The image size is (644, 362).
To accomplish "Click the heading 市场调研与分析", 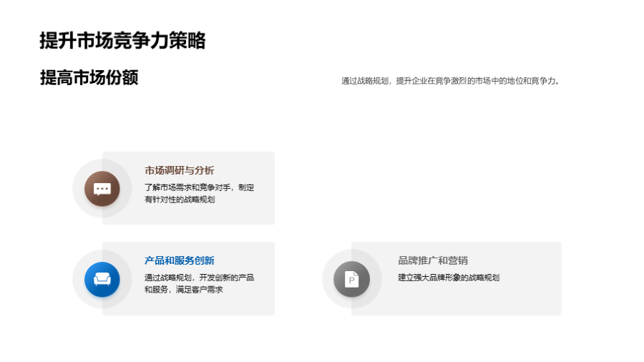I will (179, 170).
